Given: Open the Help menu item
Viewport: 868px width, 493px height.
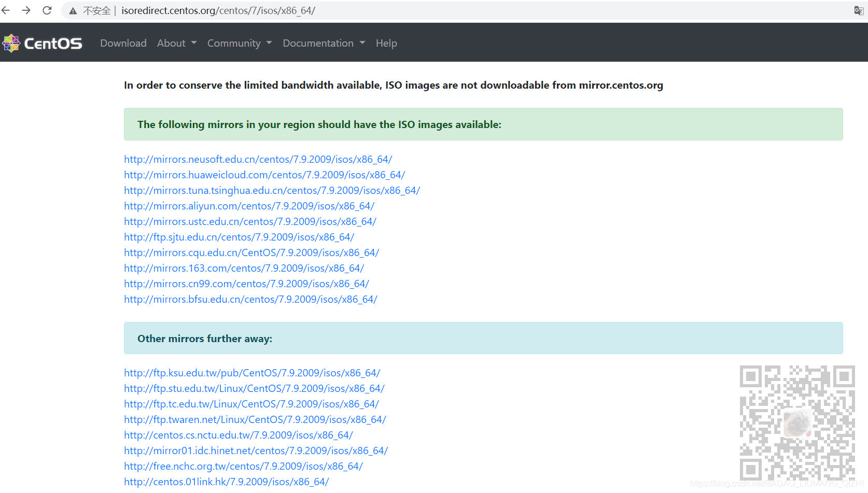Looking at the screenshot, I should [386, 43].
